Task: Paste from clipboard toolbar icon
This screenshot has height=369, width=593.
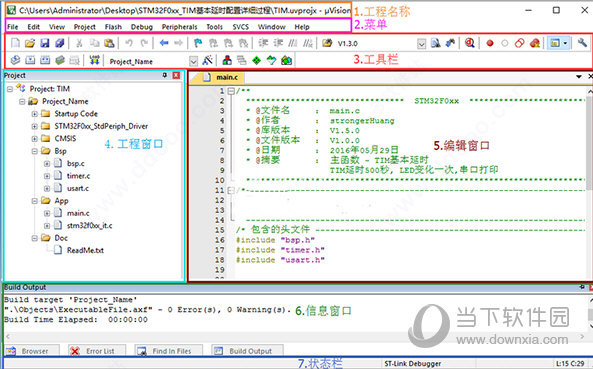Action: point(109,43)
